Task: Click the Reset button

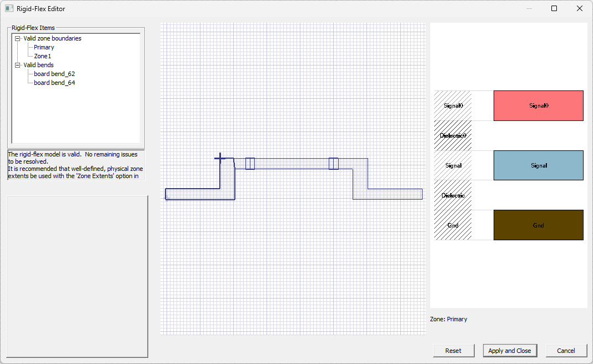Action: pyautogui.click(x=454, y=350)
